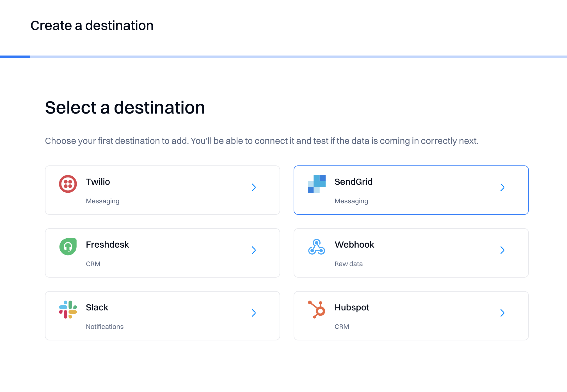567x392 pixels.
Task: Open the Webhook card's chevron arrow
Action: [502, 250]
